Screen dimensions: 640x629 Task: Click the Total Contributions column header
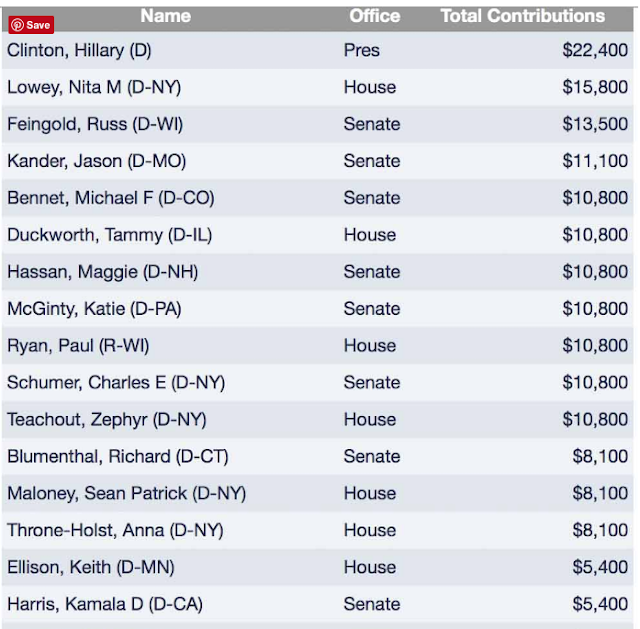click(522, 16)
